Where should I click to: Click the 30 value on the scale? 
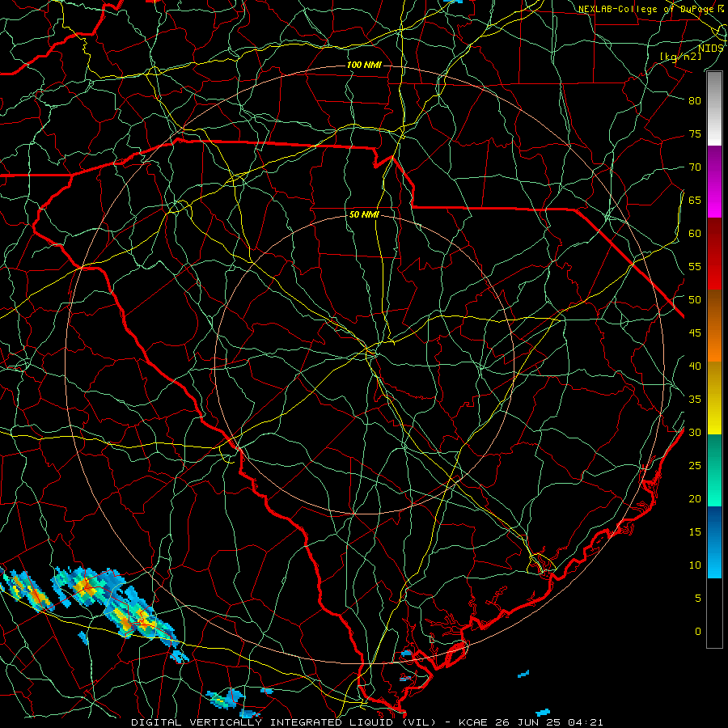tap(695, 432)
